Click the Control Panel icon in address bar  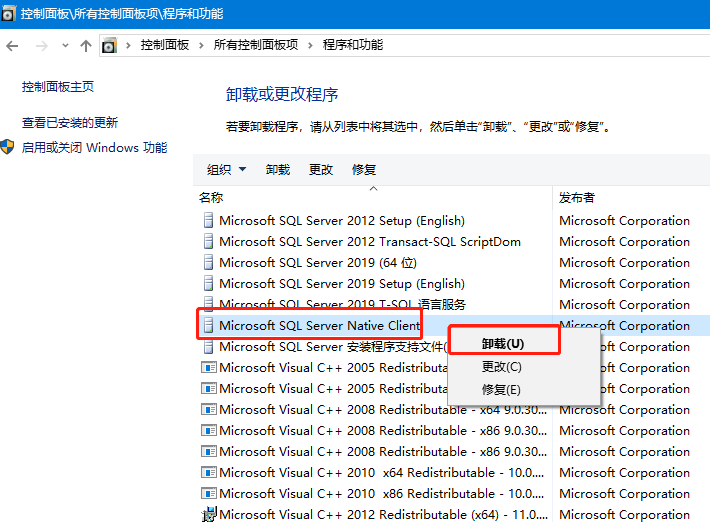(x=109, y=46)
